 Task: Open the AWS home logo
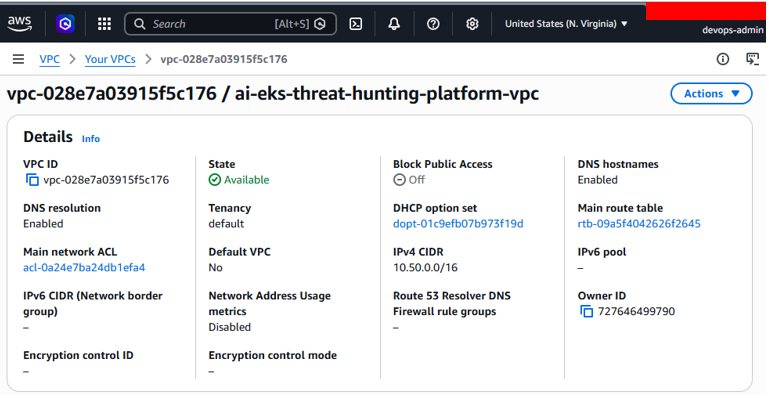[20, 23]
